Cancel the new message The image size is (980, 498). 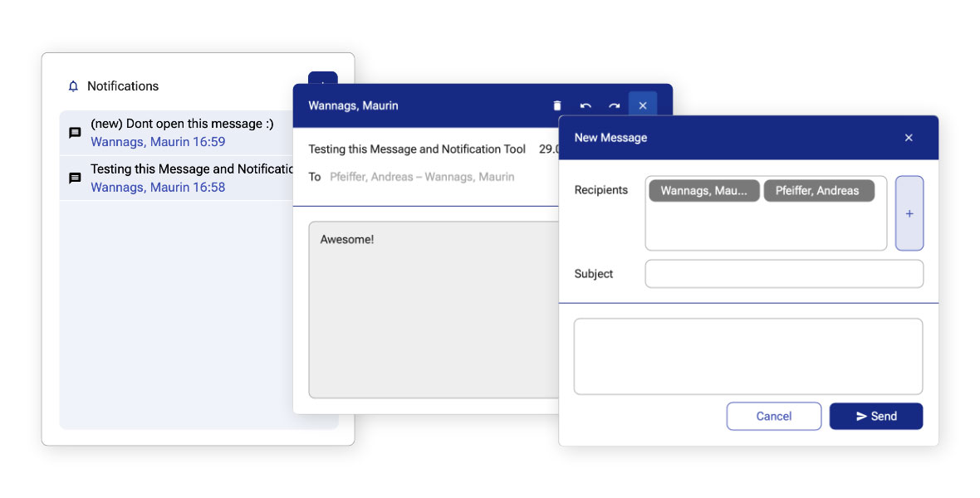point(774,416)
